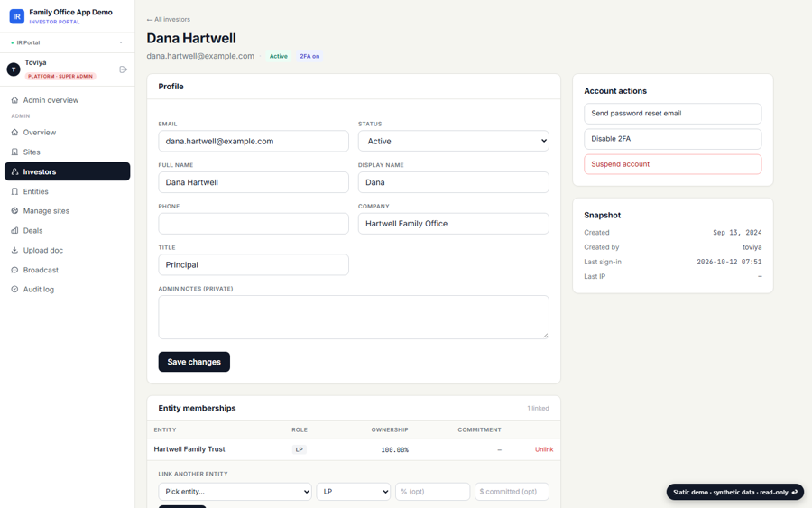Click the sign-out icon next to Toviya
The width and height of the screenshot is (812, 508).
point(124,69)
